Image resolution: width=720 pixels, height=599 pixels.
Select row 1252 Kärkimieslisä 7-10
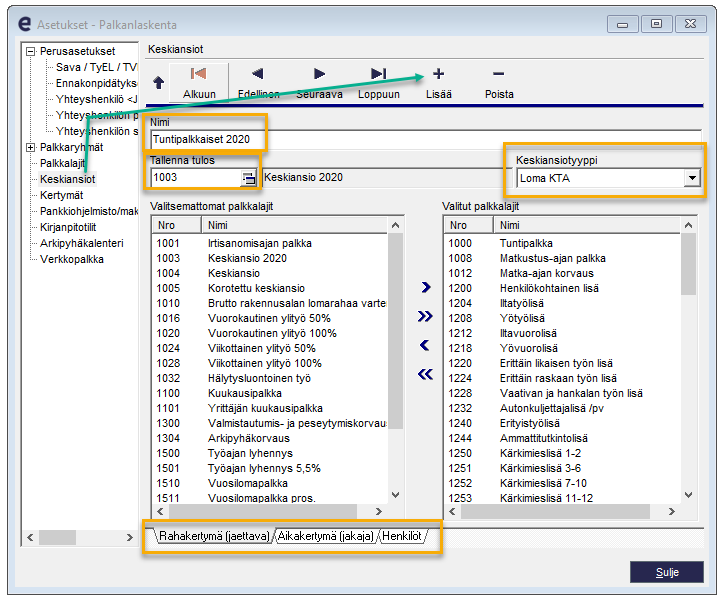562,483
